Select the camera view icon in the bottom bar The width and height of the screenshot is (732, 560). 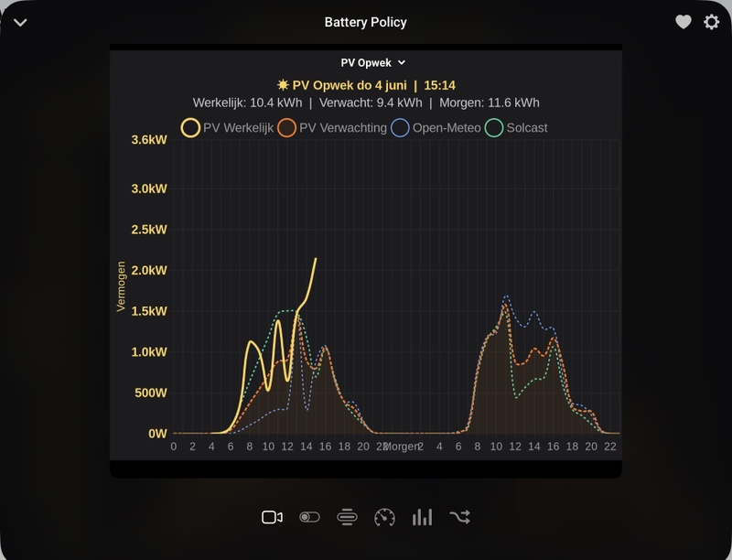(272, 517)
